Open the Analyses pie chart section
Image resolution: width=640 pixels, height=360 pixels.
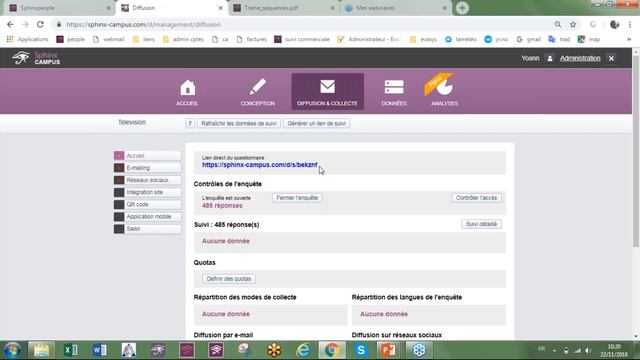pos(444,91)
